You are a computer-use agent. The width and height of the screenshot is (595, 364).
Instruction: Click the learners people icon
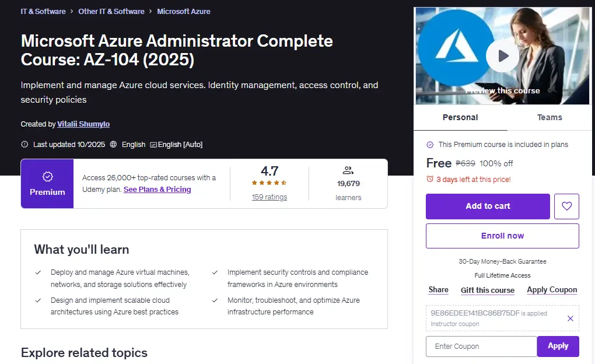point(348,170)
